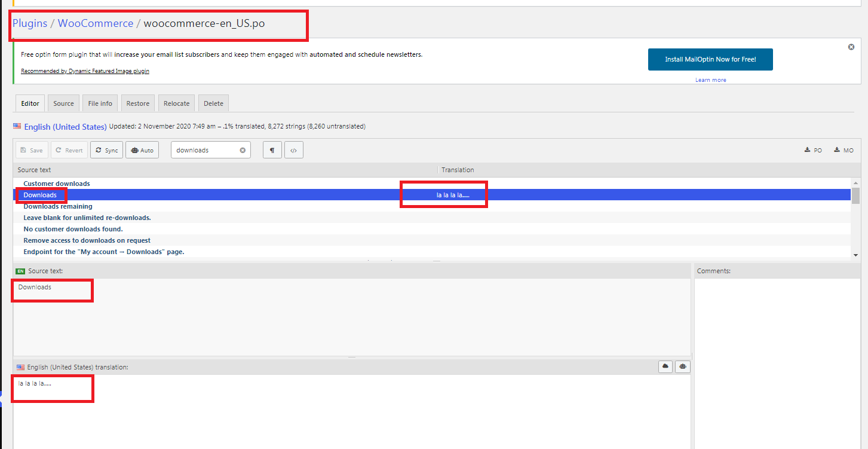Click the suggest translation cloud icon

[x=665, y=366]
